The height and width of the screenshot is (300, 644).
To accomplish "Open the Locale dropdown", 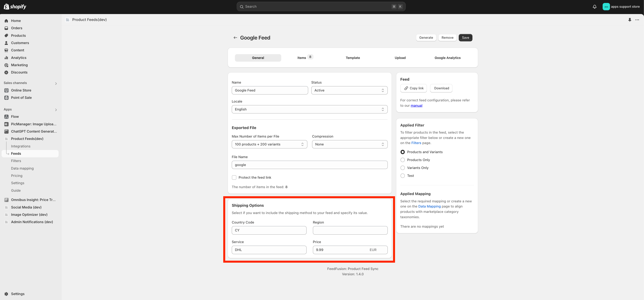I will [310, 109].
